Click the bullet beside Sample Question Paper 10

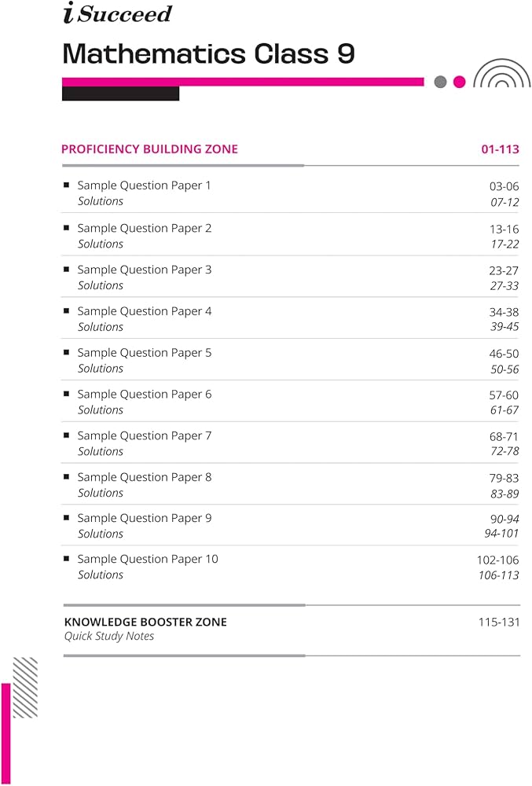click(x=67, y=559)
